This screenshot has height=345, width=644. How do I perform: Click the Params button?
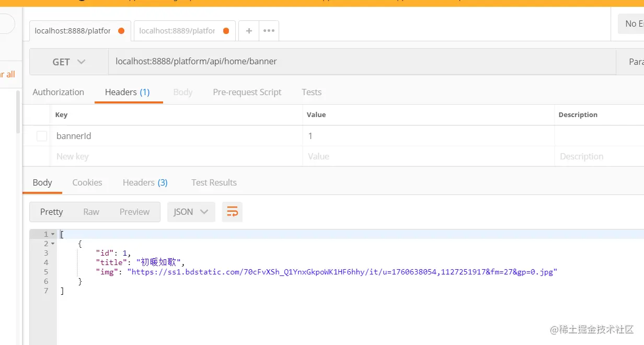coord(630,62)
